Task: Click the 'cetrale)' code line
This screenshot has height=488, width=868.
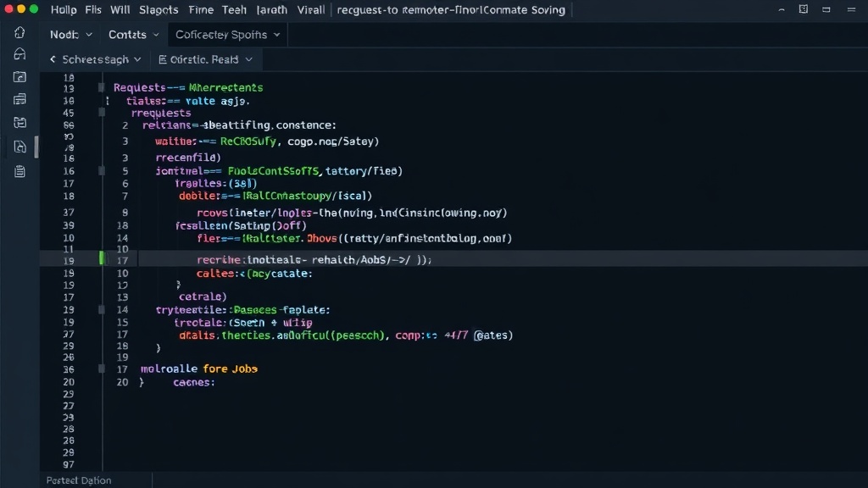Action: coord(203,297)
